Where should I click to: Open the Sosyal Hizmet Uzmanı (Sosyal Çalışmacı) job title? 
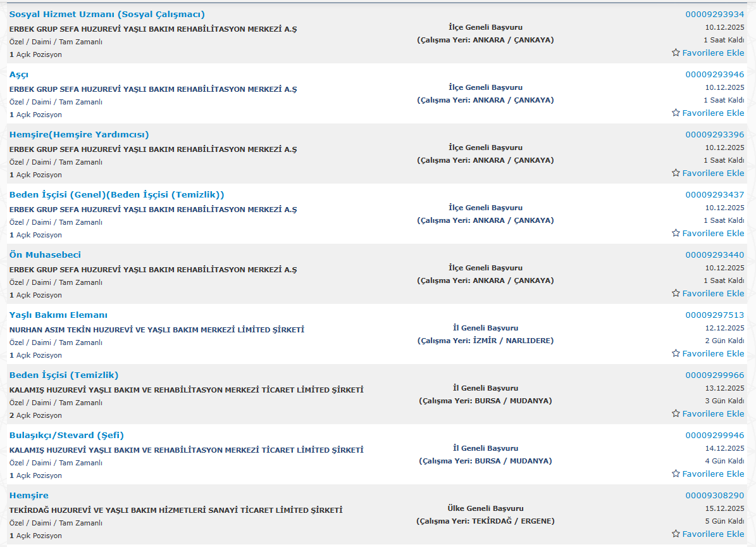pyautogui.click(x=107, y=15)
